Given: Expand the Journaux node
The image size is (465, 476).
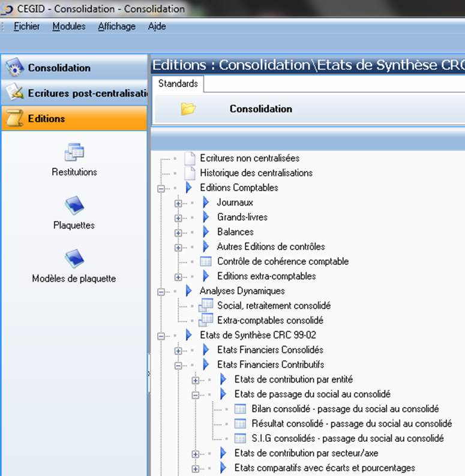Looking at the screenshot, I should (x=178, y=203).
